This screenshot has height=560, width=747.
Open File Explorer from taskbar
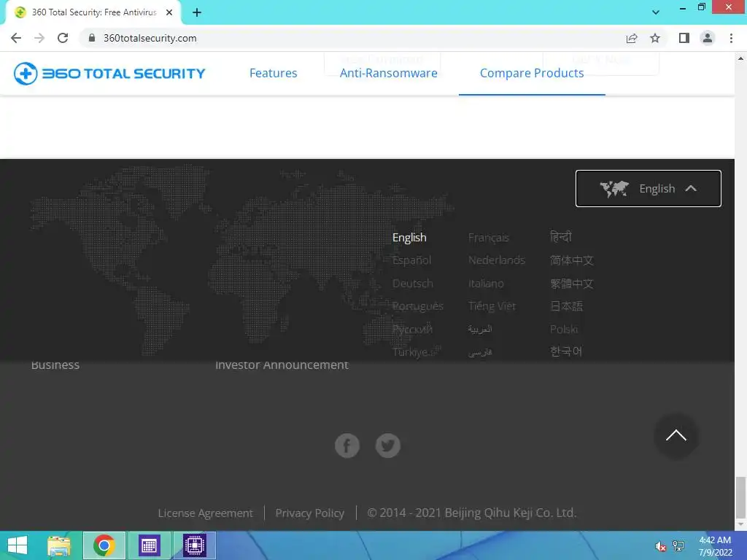(59, 545)
